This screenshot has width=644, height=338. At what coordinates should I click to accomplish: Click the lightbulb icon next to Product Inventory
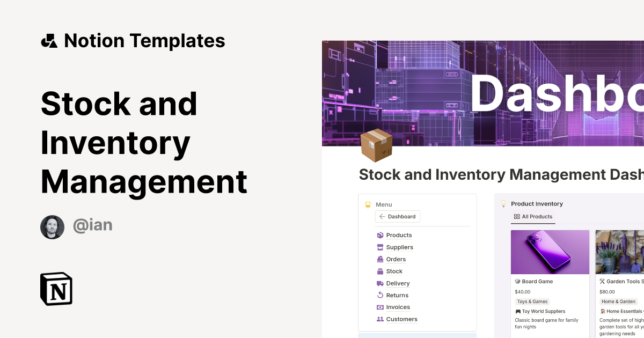point(503,203)
